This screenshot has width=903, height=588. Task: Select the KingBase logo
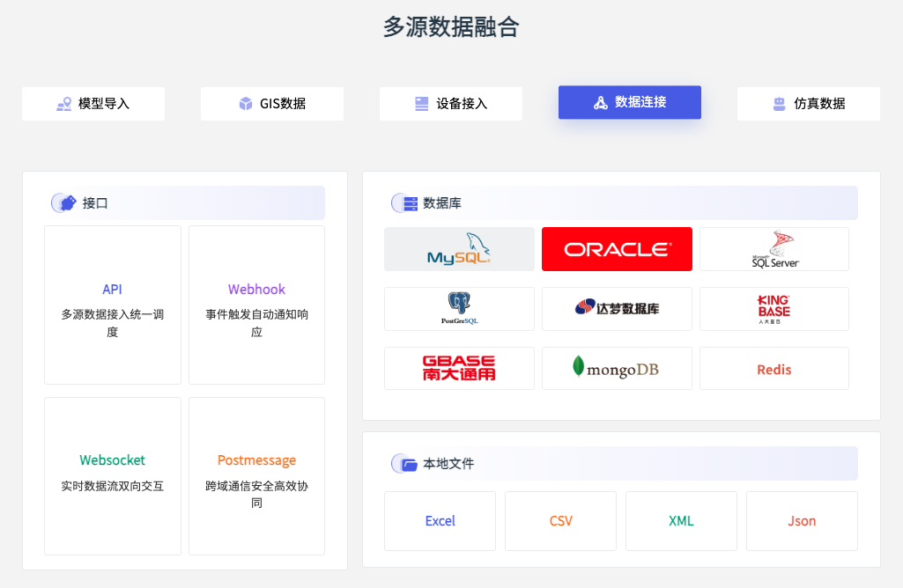(774, 309)
